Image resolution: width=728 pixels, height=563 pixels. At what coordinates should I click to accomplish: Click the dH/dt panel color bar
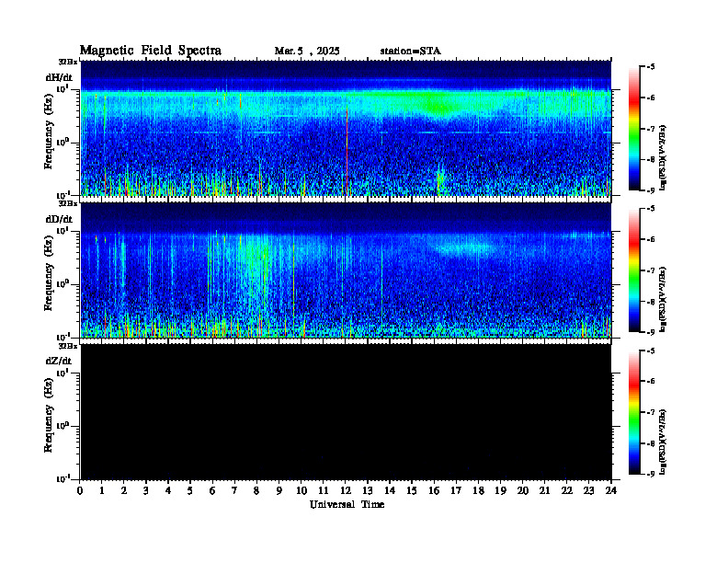[x=634, y=129]
